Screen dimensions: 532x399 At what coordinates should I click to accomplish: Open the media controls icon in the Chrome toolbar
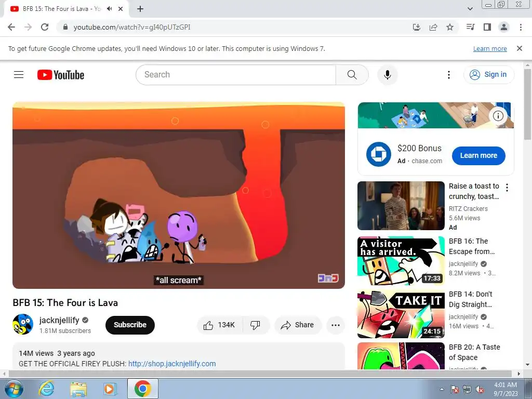471,27
